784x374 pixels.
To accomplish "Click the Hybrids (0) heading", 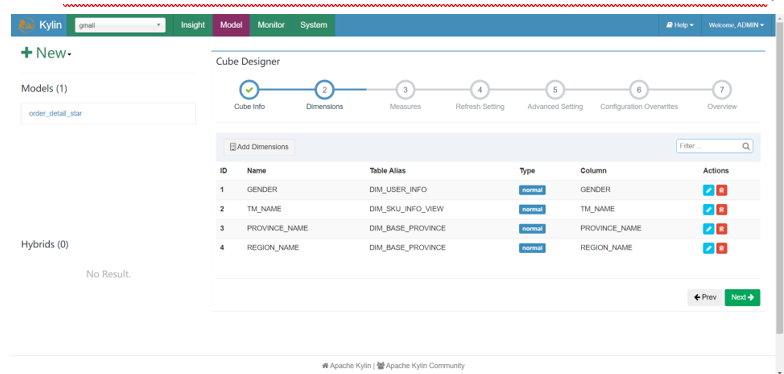I will click(45, 244).
